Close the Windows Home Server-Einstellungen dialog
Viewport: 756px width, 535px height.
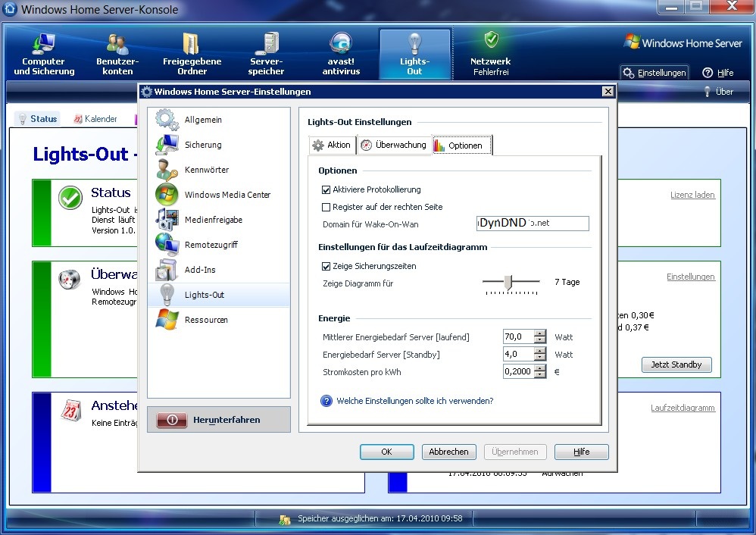(x=608, y=91)
